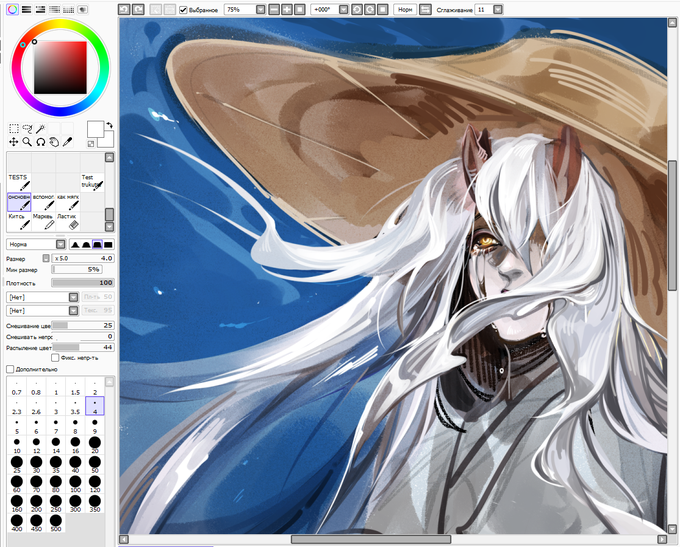
Task: Uncheck the Выбранное checkbox
Action: 183,10
